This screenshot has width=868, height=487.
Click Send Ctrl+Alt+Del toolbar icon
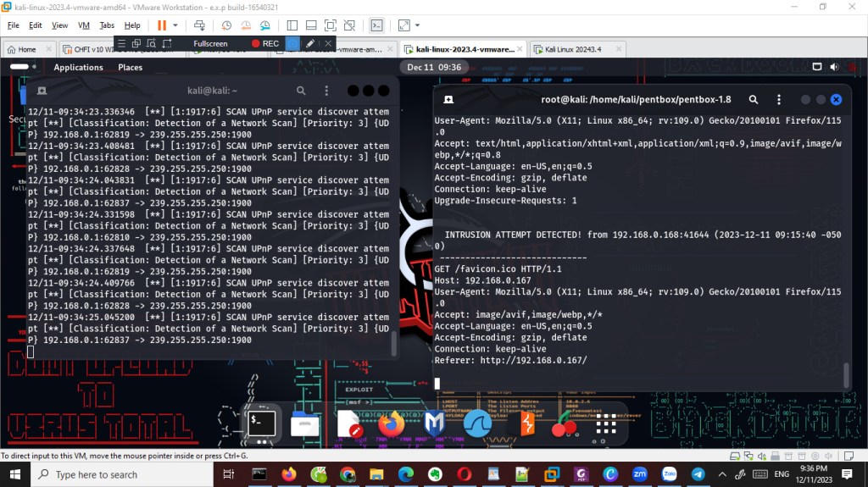[x=199, y=25]
